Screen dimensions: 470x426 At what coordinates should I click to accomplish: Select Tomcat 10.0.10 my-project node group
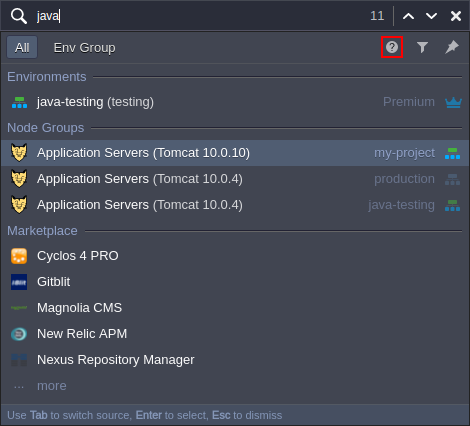point(235,153)
